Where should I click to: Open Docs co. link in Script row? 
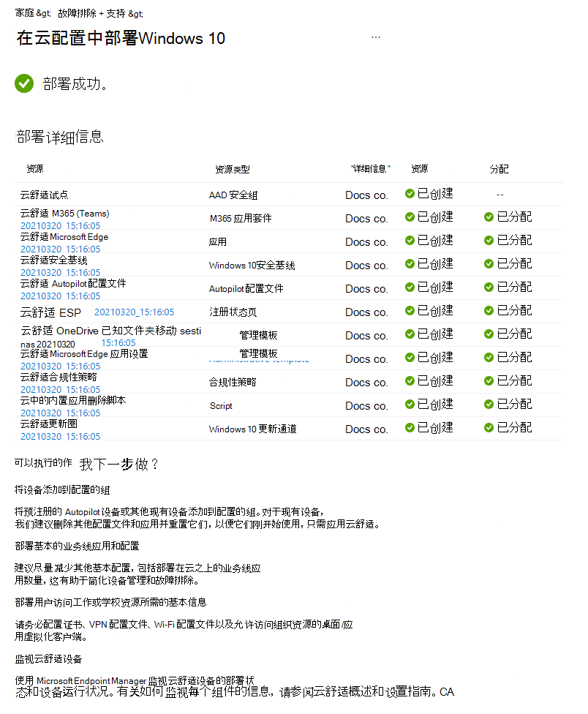[x=366, y=406]
